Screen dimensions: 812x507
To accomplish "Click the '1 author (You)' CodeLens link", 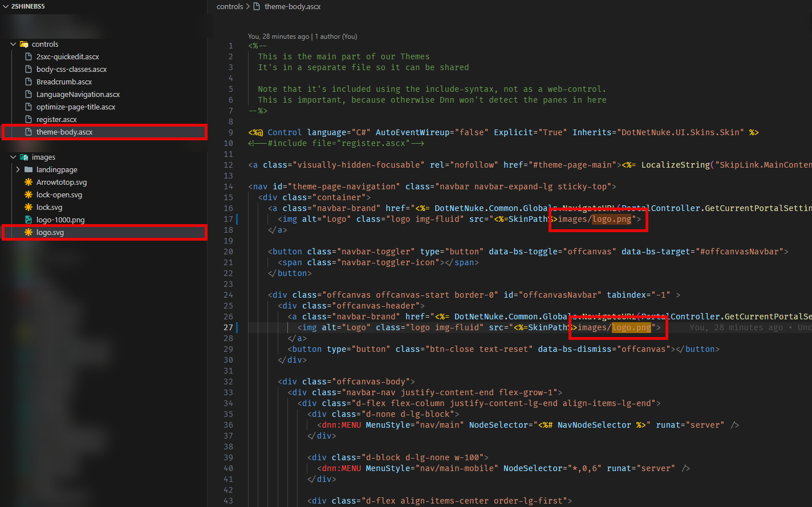I will [336, 36].
